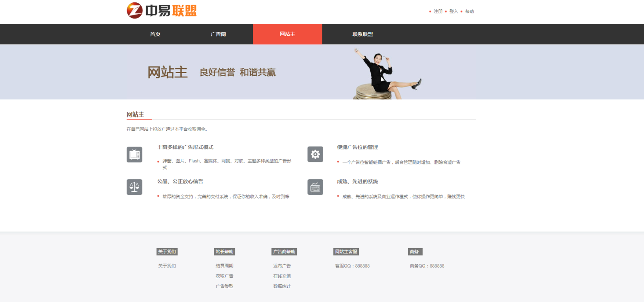This screenshot has height=302, width=644.
Task: Click the 注册 register link
Action: coord(438,12)
